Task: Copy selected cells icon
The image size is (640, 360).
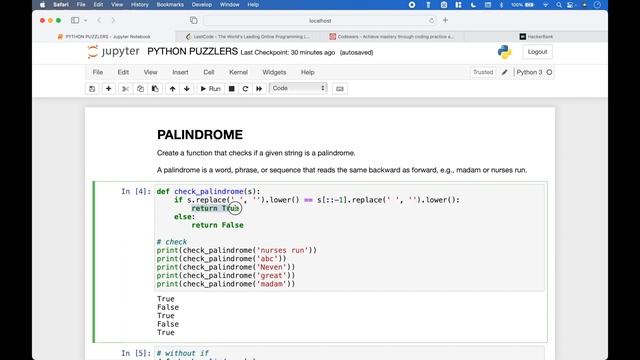Action: [140, 89]
